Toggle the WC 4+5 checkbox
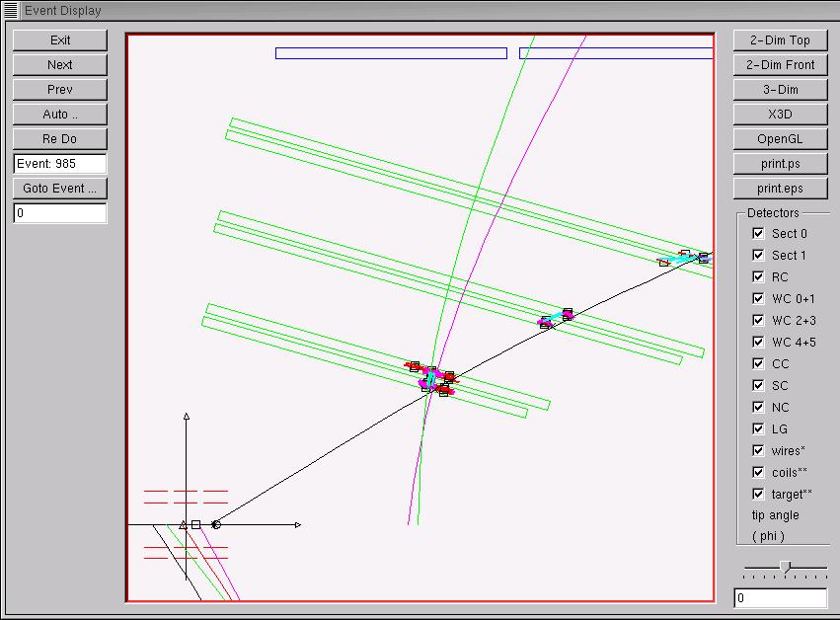840x620 pixels. (758, 342)
